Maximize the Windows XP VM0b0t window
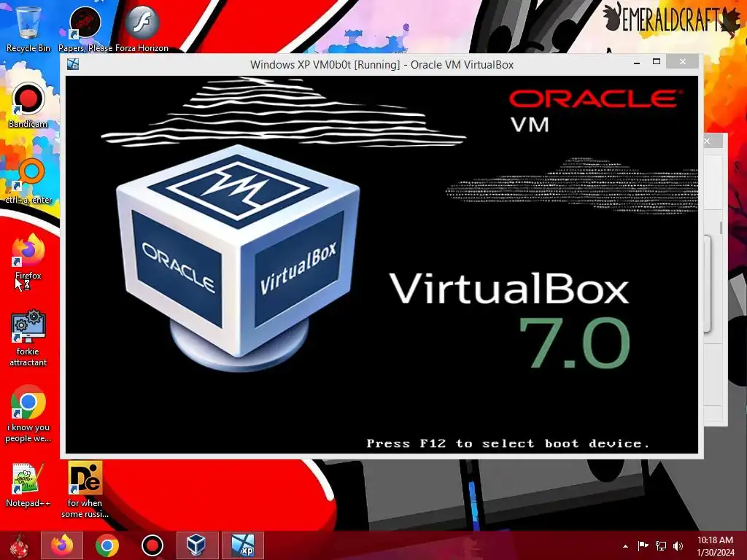The image size is (747, 560). point(657,63)
